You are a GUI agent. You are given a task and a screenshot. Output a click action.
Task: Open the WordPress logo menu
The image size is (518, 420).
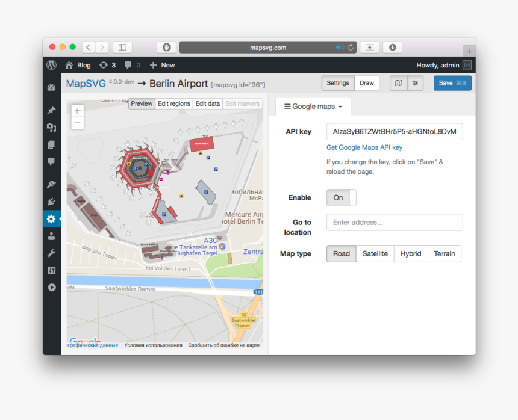pyautogui.click(x=52, y=65)
